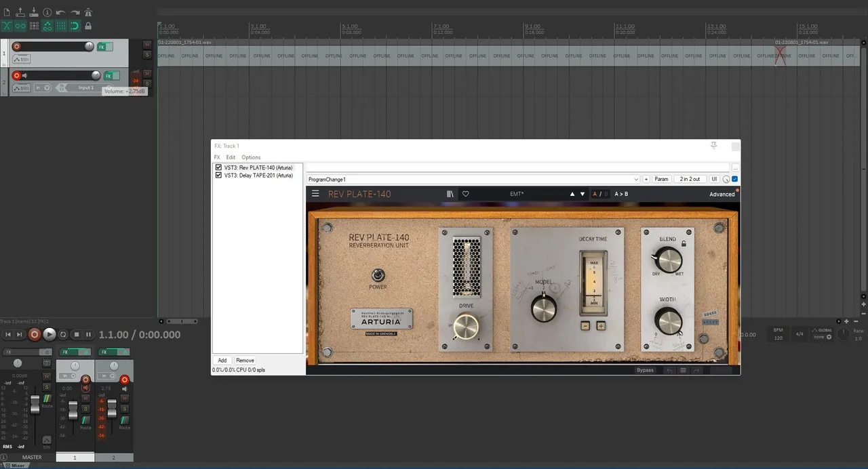Click the '2 in 2 out' routing button
This screenshot has width=868, height=469.
click(x=690, y=180)
